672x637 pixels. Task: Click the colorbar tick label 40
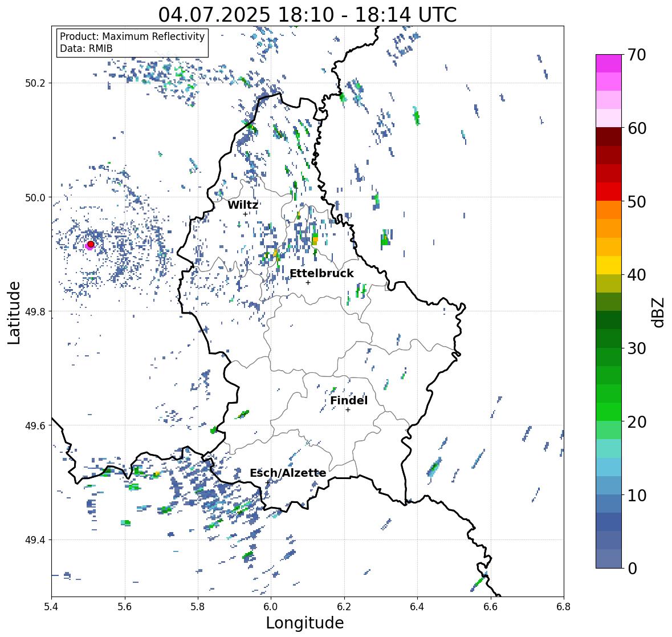coord(637,275)
